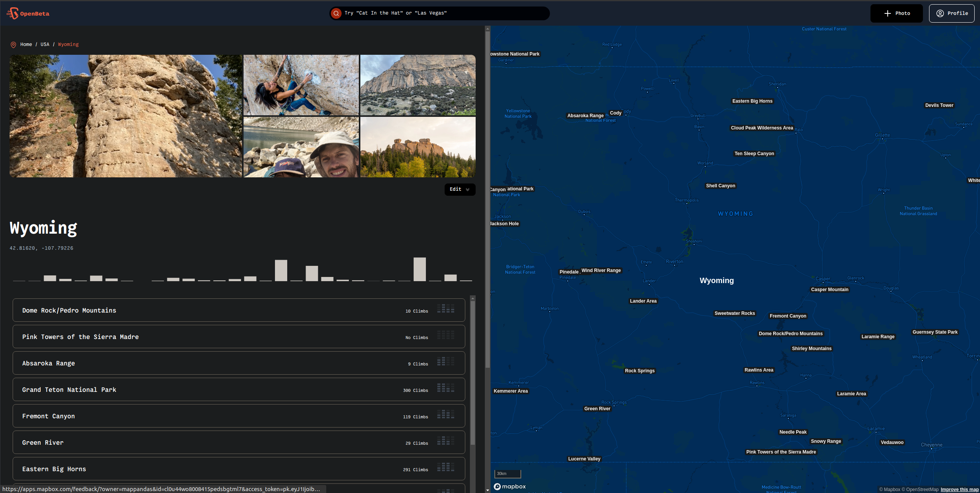The height and width of the screenshot is (493, 980).
Task: Open the Edit dropdown menu
Action: 460,189
